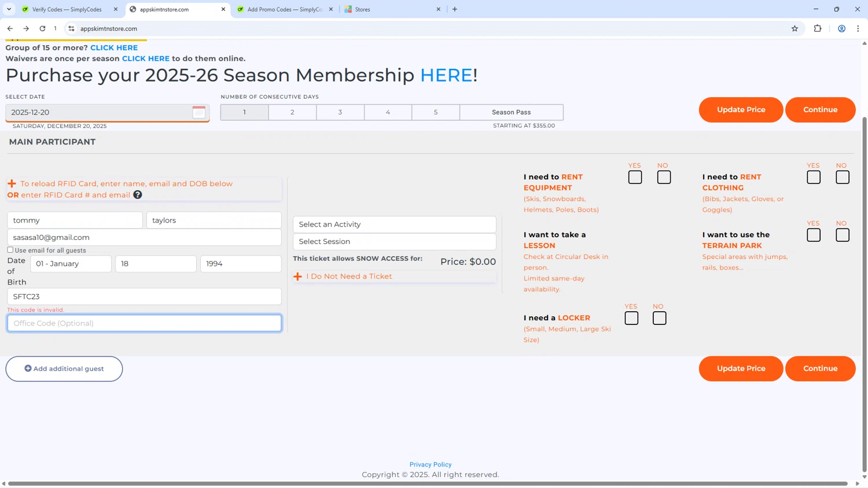Check YES for Rent Clothing
Viewport: 868px width, 488px height.
[814, 177]
